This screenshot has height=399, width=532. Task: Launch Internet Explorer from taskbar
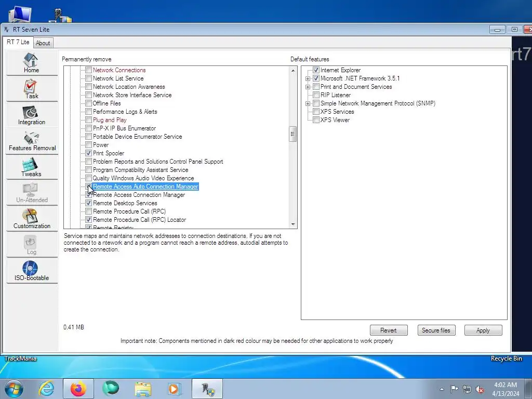[x=46, y=389]
